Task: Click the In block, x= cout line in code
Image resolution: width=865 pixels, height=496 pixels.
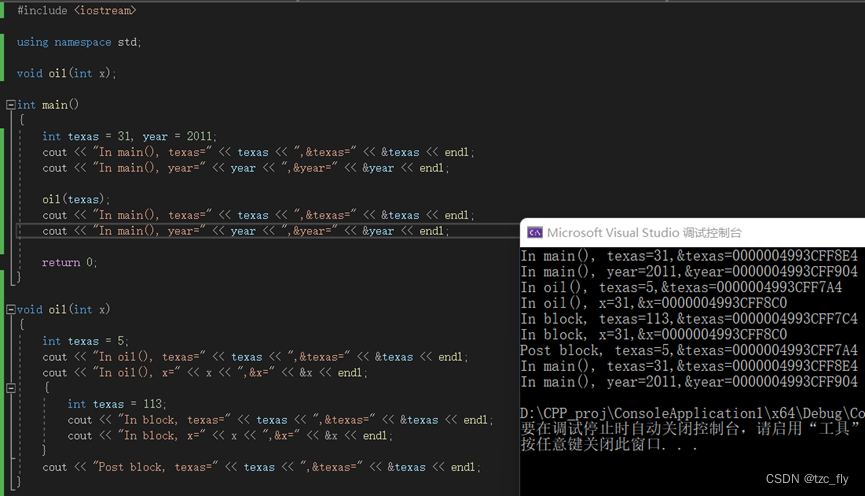Action: click(230, 436)
